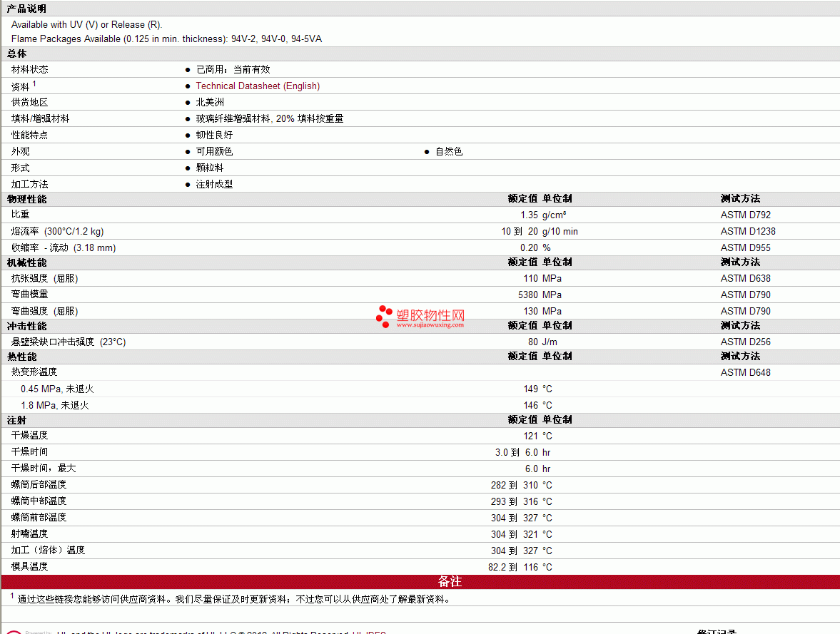Screen dimensions: 840x634
Task: Click the 0.45 MPa, 未退火 row label
Action: pyautogui.click(x=57, y=389)
